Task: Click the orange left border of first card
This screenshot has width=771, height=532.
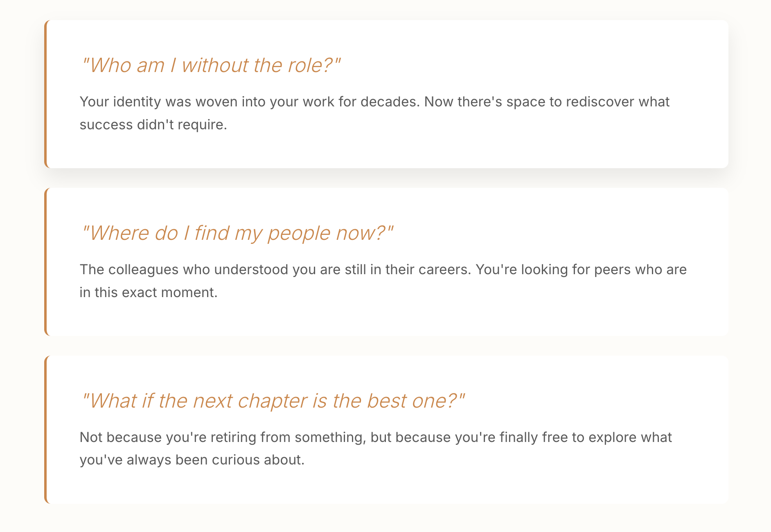Action: click(x=46, y=94)
